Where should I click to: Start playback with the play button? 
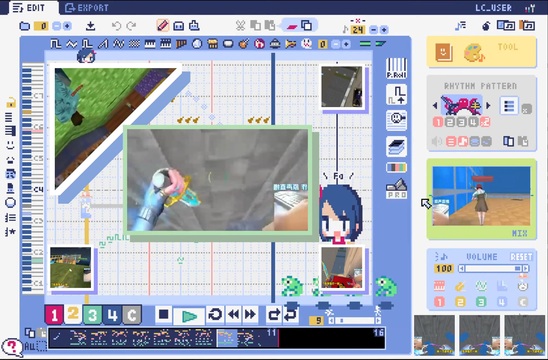tap(189, 316)
